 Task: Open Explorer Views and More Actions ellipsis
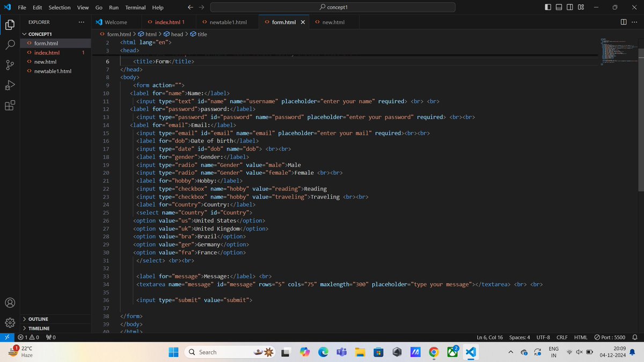click(x=81, y=22)
